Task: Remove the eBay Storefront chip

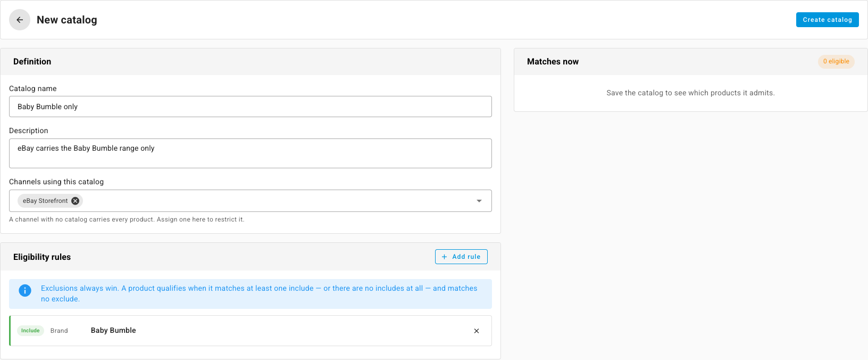Action: click(76, 201)
